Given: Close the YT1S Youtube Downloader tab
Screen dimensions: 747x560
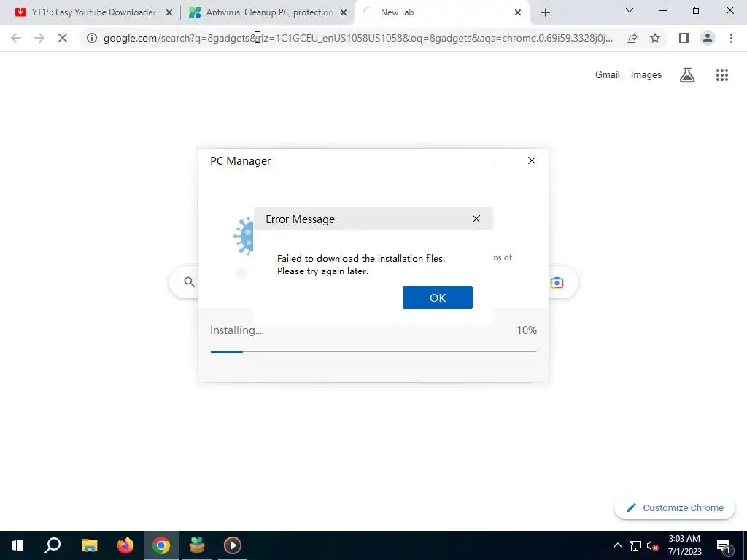Looking at the screenshot, I should click(x=169, y=12).
